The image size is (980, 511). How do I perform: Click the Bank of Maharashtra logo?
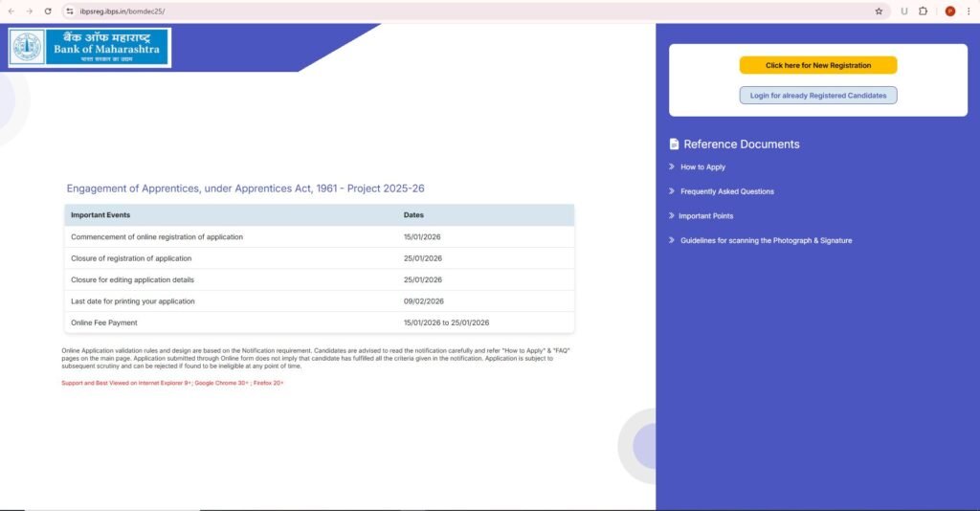point(90,48)
